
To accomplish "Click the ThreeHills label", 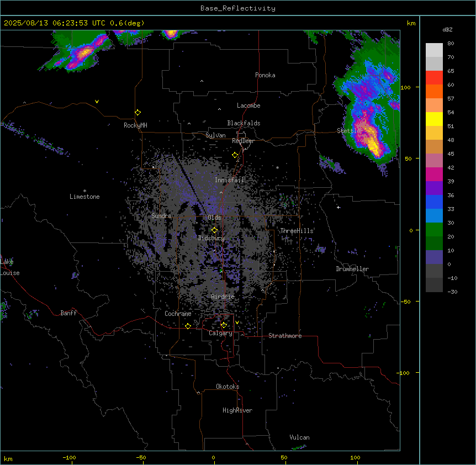I will tap(297, 231).
